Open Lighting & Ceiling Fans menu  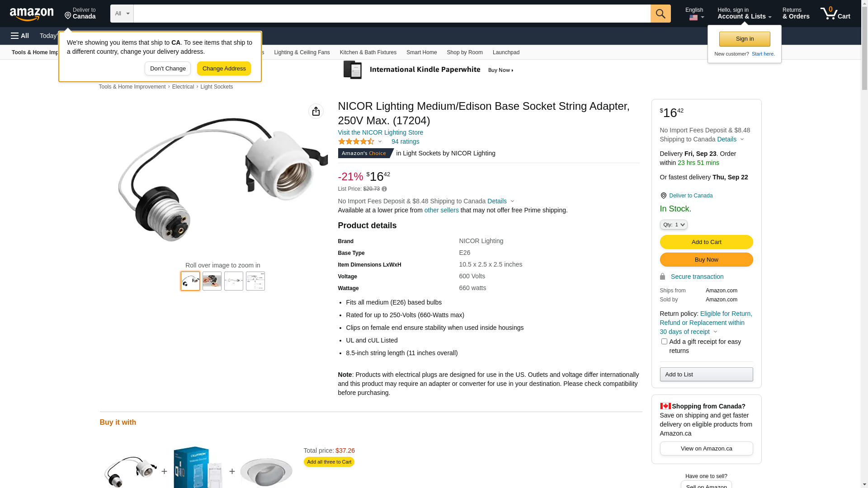(x=302, y=52)
